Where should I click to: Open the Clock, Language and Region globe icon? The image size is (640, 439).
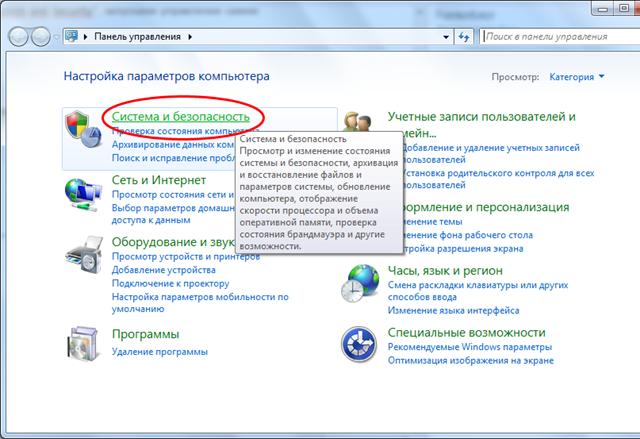(x=360, y=283)
